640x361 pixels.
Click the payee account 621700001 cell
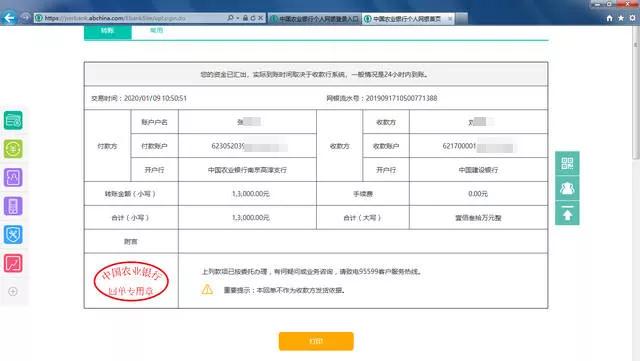click(478, 146)
